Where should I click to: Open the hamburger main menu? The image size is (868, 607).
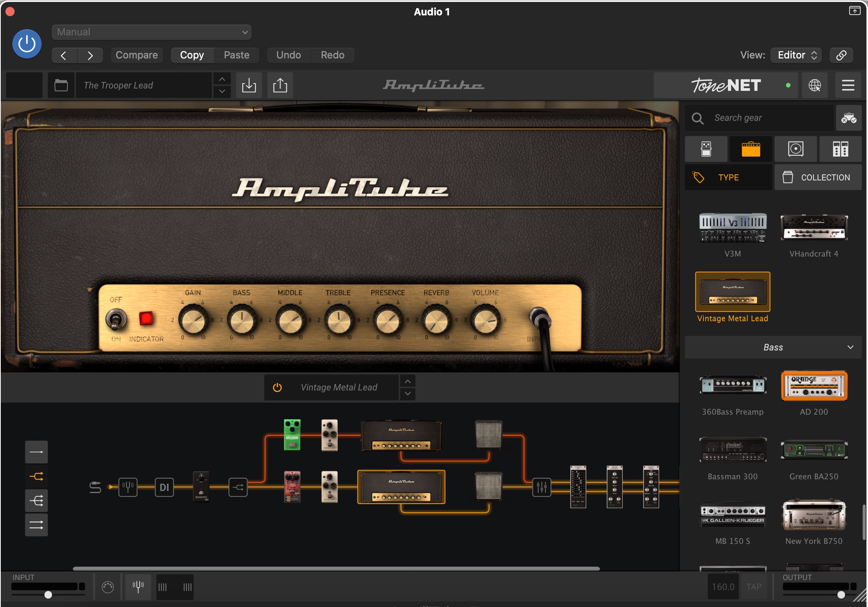point(848,85)
